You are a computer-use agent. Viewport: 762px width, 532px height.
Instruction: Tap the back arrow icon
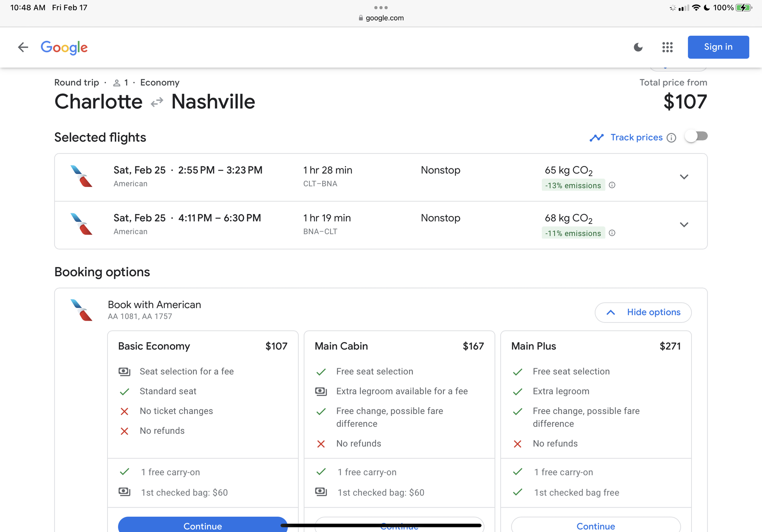click(23, 47)
